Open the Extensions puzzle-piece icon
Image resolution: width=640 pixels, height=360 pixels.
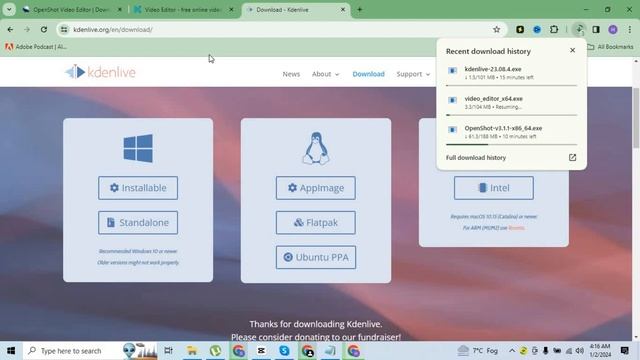[x=554, y=29]
